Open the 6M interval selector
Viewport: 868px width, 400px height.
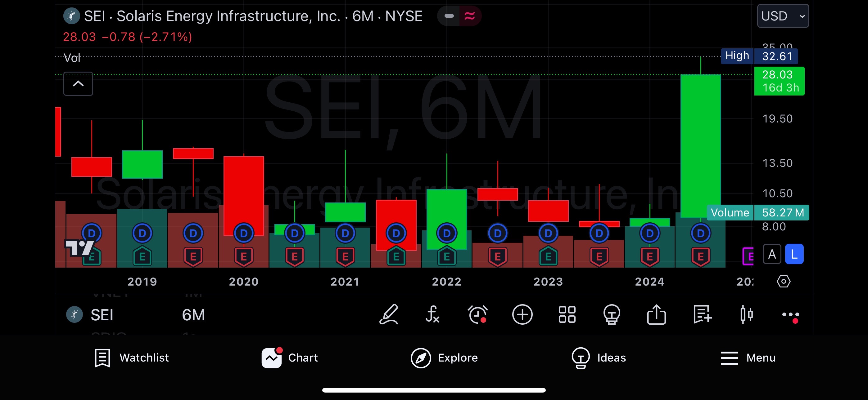click(193, 315)
